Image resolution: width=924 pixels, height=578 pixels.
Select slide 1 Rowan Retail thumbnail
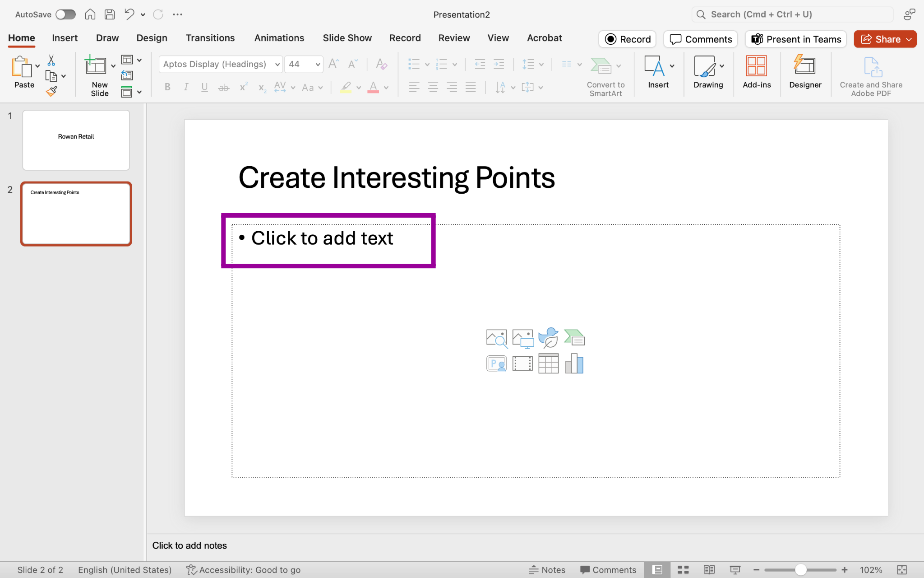click(76, 140)
